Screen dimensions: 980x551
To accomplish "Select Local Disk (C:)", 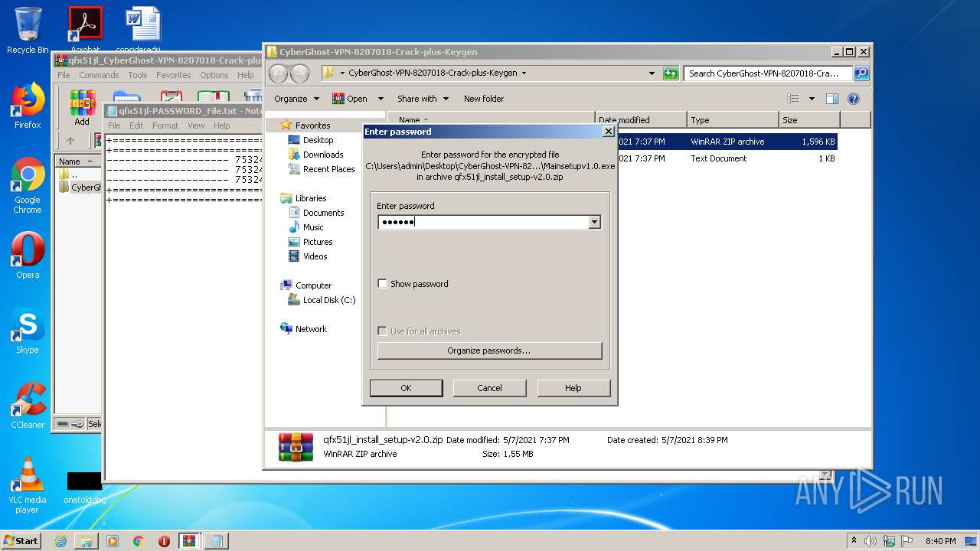I will click(329, 300).
